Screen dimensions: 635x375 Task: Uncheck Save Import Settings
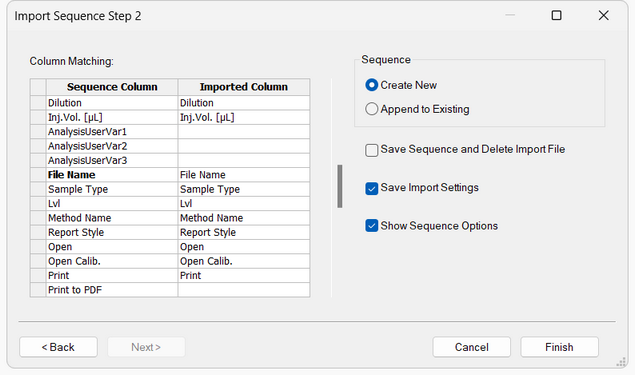coord(371,188)
